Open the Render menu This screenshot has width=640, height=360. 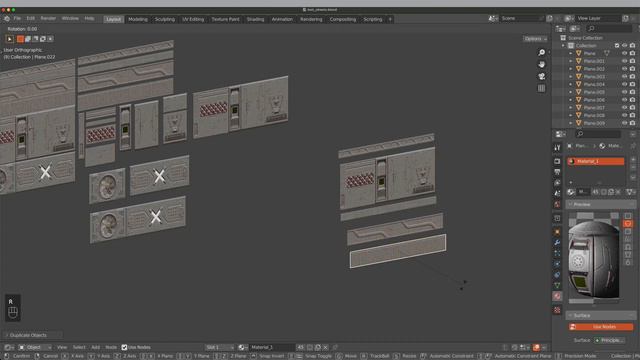click(x=48, y=19)
